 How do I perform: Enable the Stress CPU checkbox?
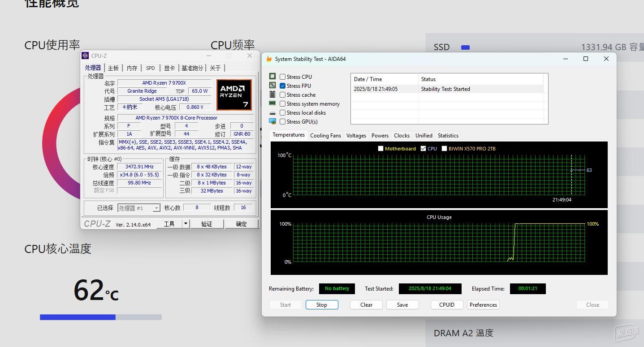(x=283, y=77)
